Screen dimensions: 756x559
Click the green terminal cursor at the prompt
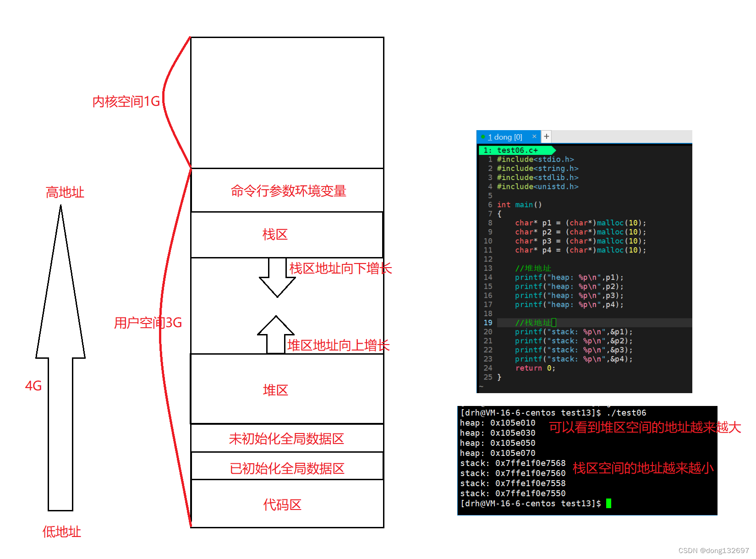(608, 504)
